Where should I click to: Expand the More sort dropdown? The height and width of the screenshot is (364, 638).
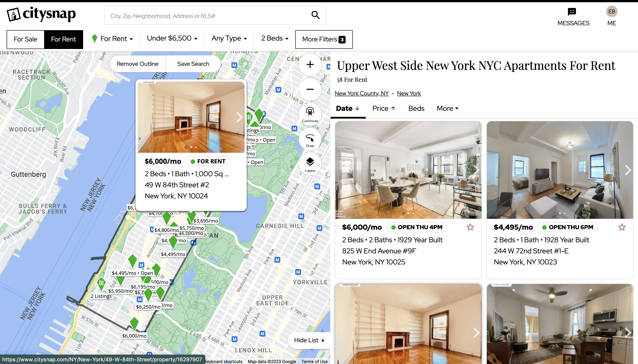click(x=448, y=108)
